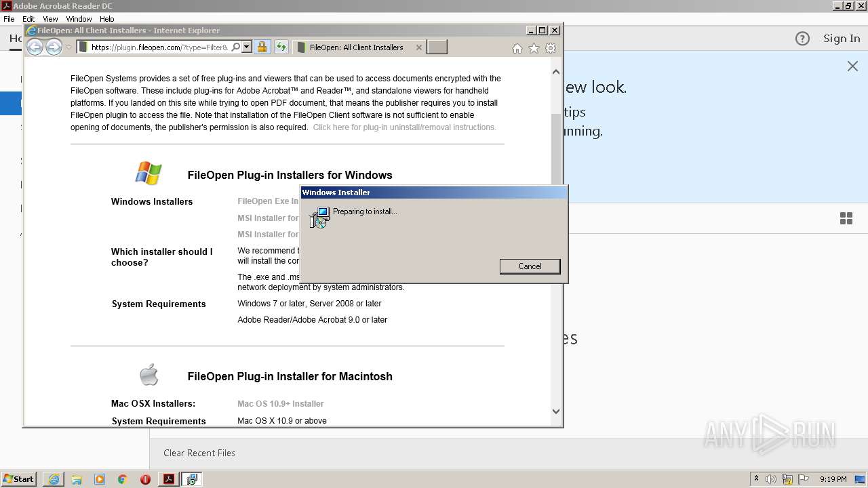Click the FileOpen Exe Installer link

(268, 201)
